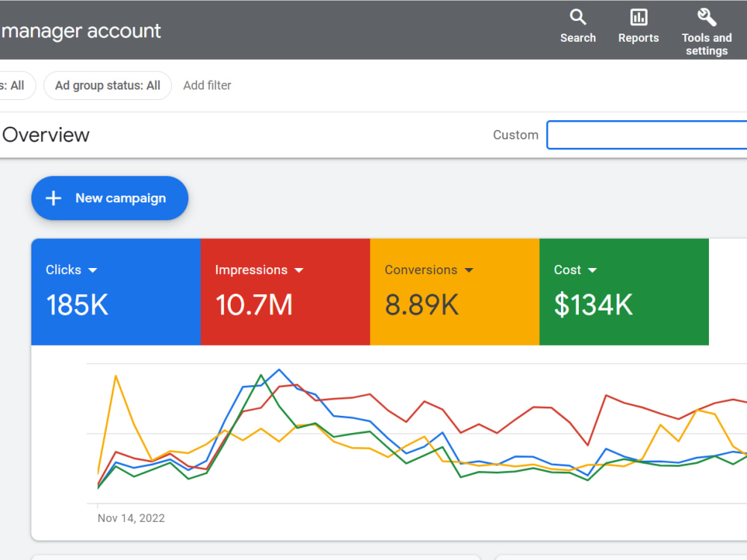The image size is (747, 560).
Task: Open Tools and settings wrench icon
Action: (707, 17)
